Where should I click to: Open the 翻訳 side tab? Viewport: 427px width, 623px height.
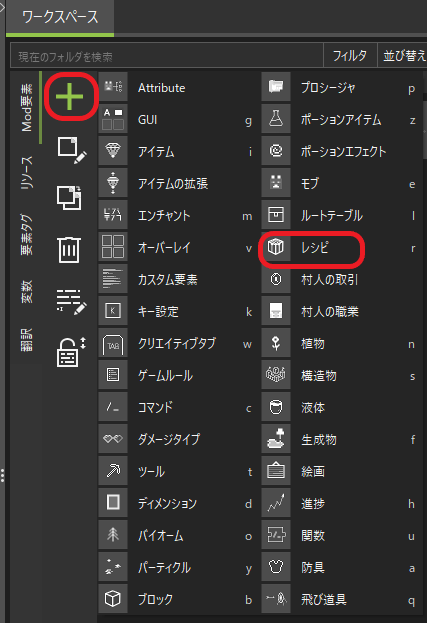(x=27, y=340)
